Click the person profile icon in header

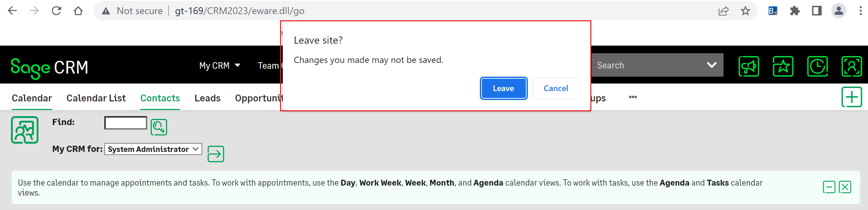pos(852,66)
